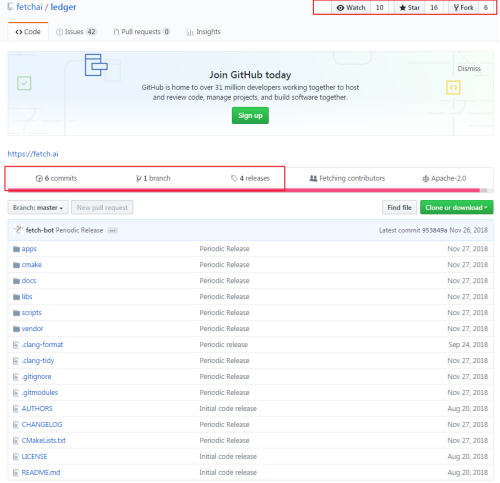Expand Clone or download menu

coord(456,208)
